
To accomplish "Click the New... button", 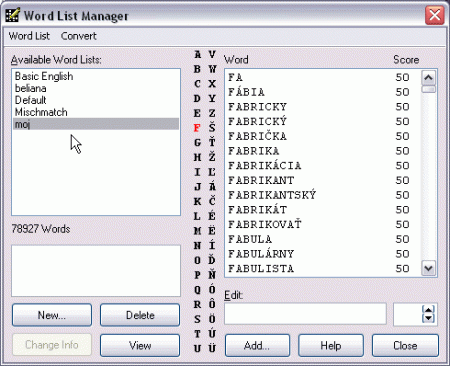I will point(52,315).
